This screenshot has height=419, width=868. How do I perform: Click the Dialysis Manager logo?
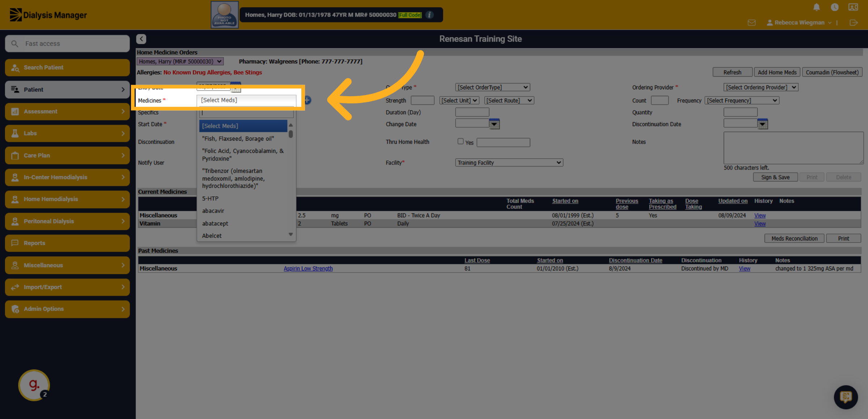pyautogui.click(x=48, y=15)
